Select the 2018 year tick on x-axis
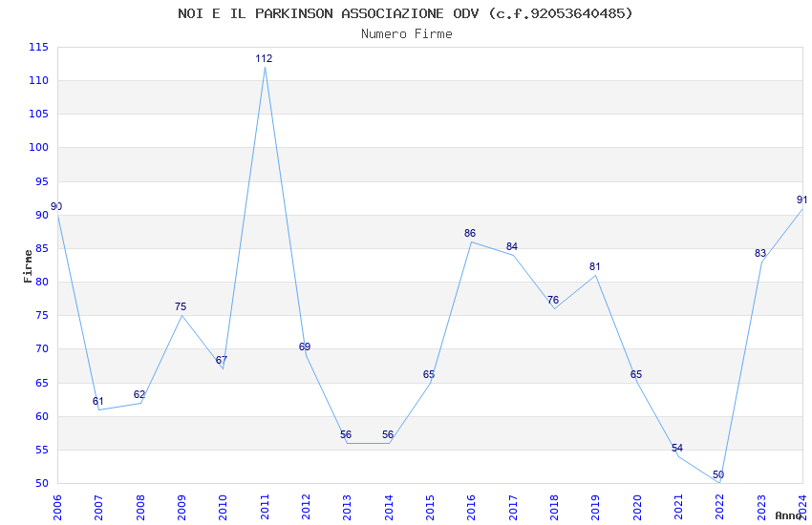This screenshot has width=812, height=525. 554,508
